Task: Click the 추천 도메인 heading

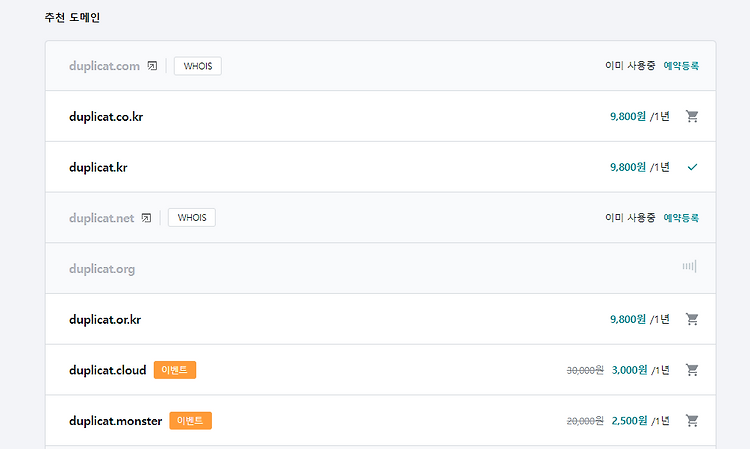Action: (x=72, y=18)
